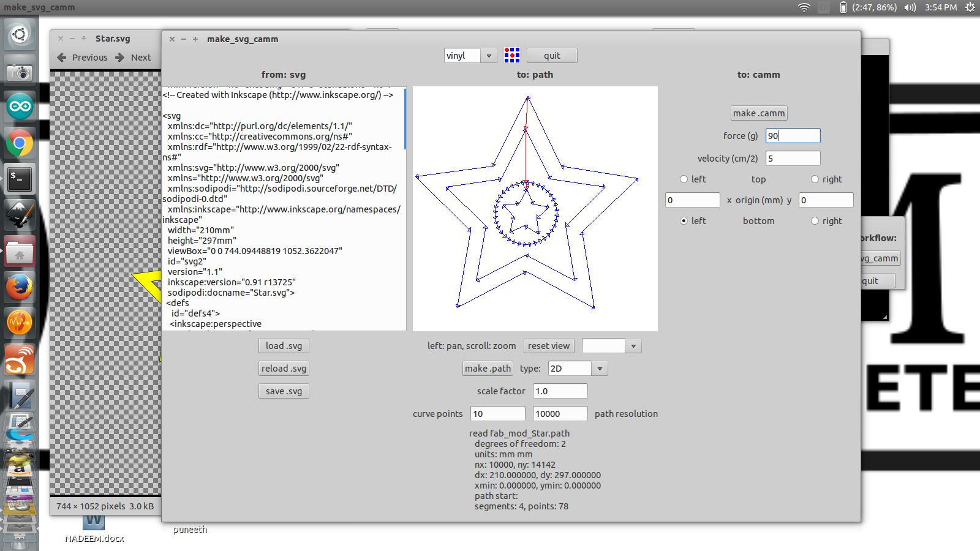Click the svg_camm button in the workflow window
The width and height of the screenshot is (980, 551).
pos(880,258)
